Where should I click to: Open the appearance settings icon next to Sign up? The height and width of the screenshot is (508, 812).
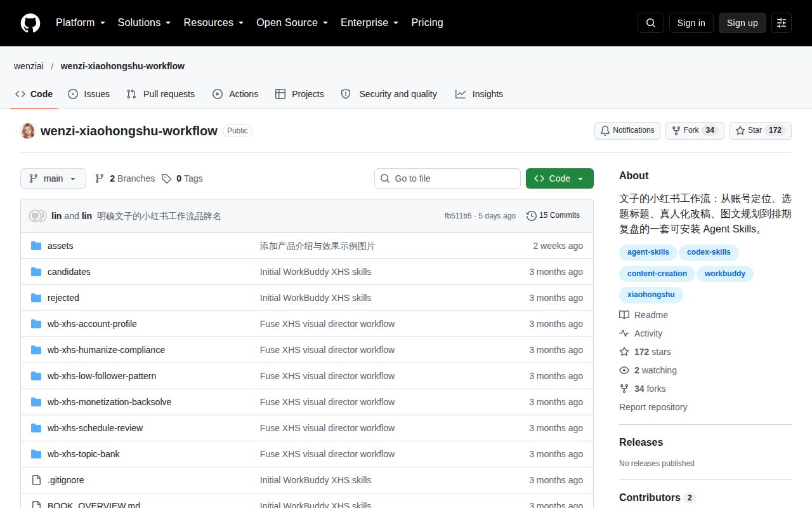point(782,23)
